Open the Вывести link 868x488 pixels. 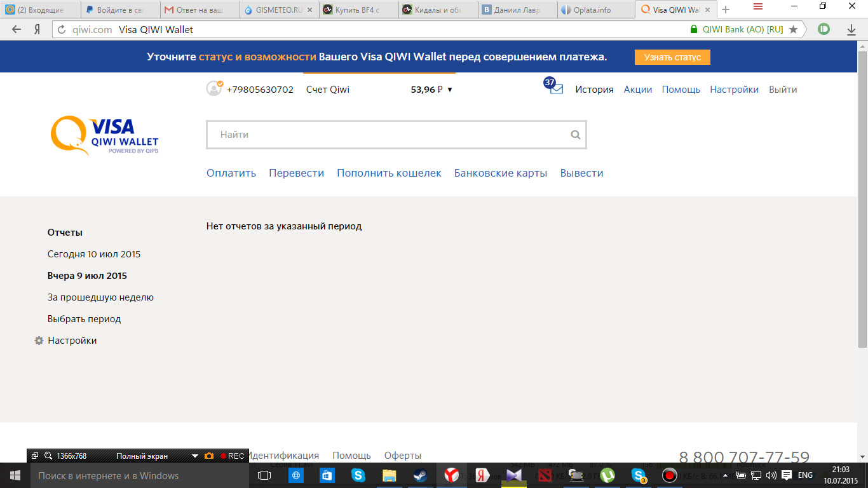(581, 173)
